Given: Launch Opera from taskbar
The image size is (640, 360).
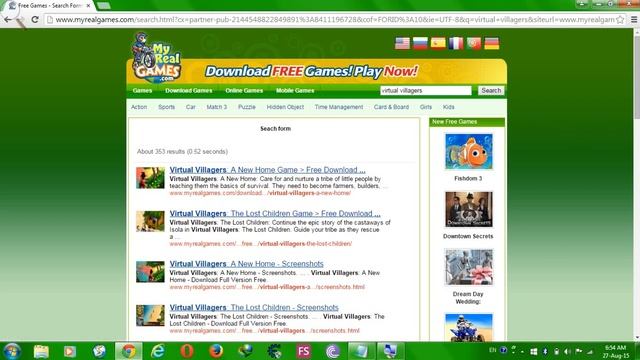Looking at the screenshot, I should tap(187, 351).
